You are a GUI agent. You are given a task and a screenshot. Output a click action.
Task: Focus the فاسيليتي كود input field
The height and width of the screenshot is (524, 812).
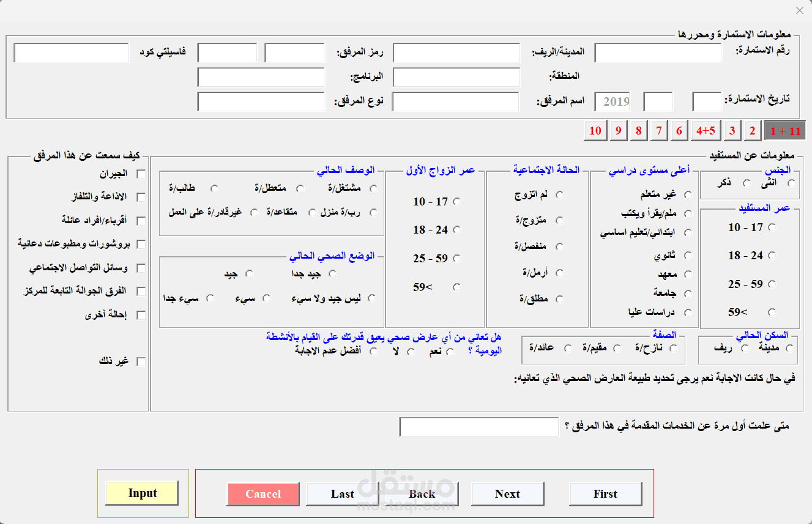[72, 53]
